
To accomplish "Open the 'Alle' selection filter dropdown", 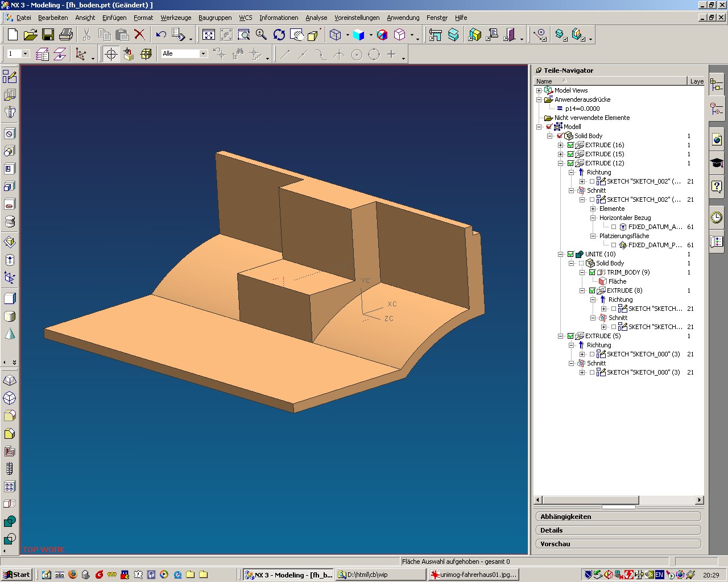I will point(203,53).
